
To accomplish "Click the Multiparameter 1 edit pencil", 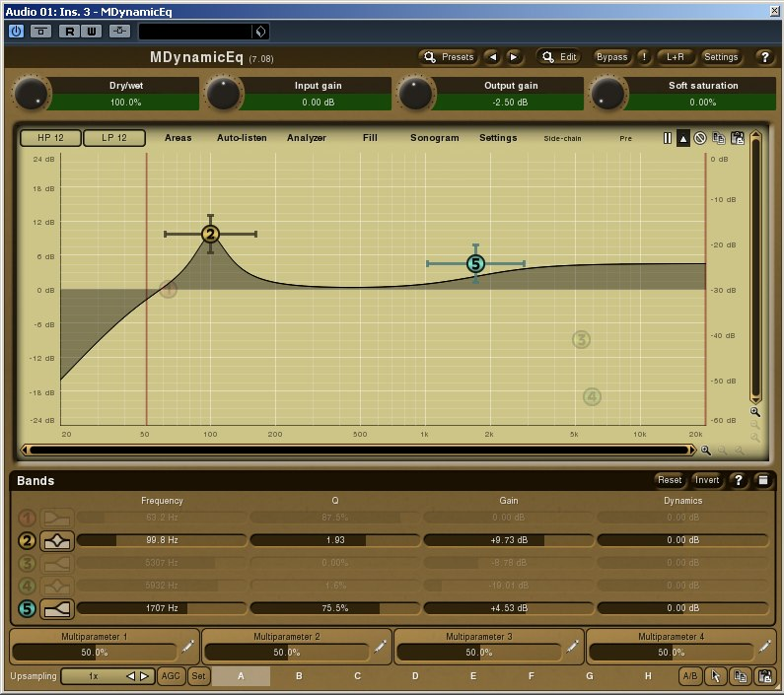I will tap(188, 646).
